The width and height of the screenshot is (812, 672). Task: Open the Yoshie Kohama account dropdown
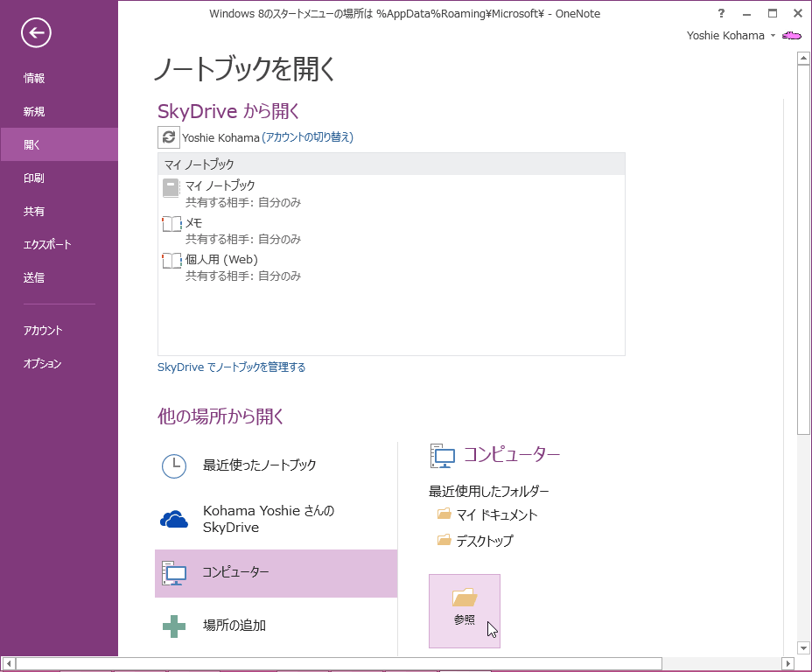[731, 36]
